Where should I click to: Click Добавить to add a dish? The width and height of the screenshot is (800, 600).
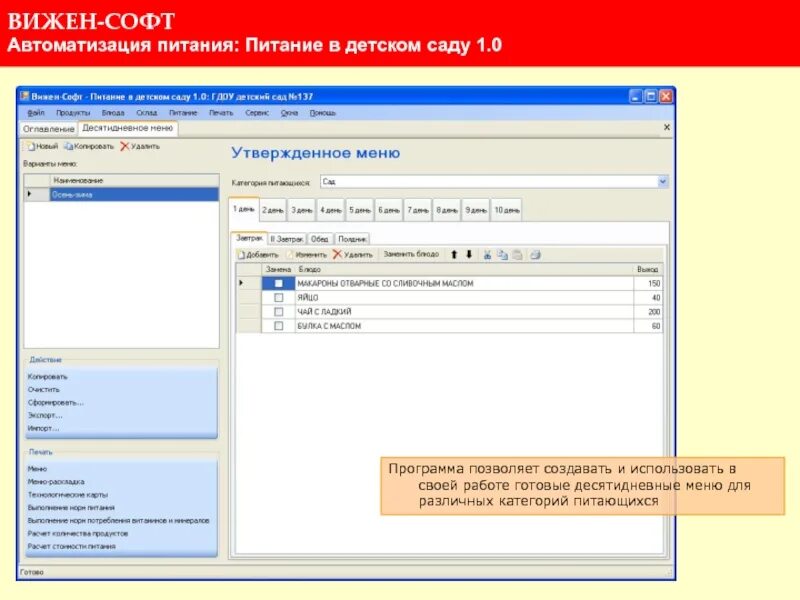pos(258,255)
